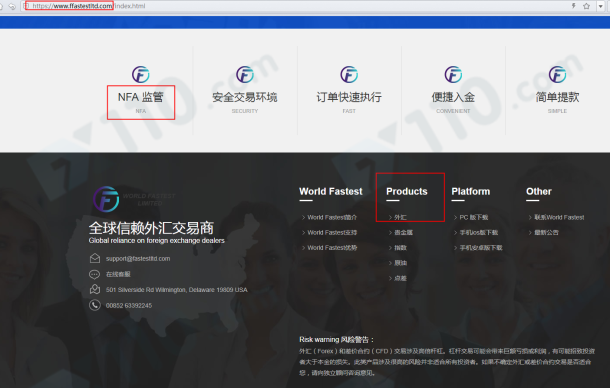
Task: Open the second link under World Fastest heading
Action: [332, 232]
